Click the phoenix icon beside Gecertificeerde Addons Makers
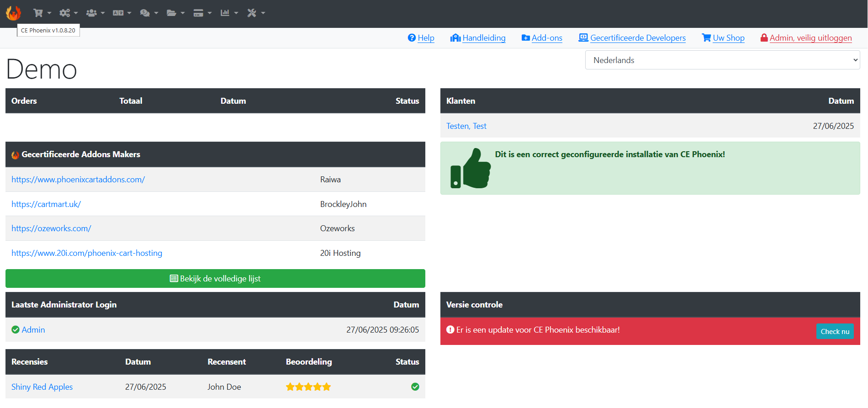The height and width of the screenshot is (408, 868). coord(15,155)
